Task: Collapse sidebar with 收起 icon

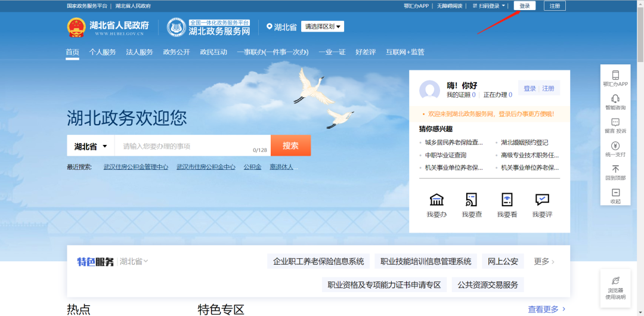Action: click(x=615, y=193)
